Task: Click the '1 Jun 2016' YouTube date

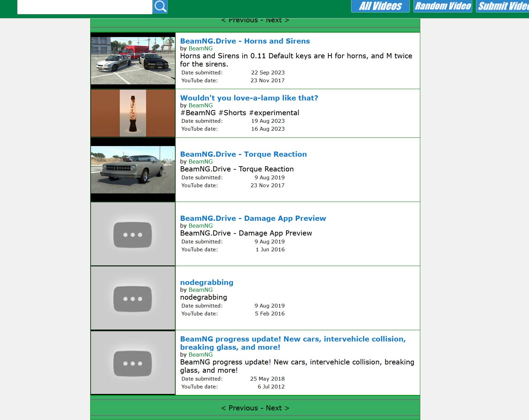Action: (x=270, y=250)
